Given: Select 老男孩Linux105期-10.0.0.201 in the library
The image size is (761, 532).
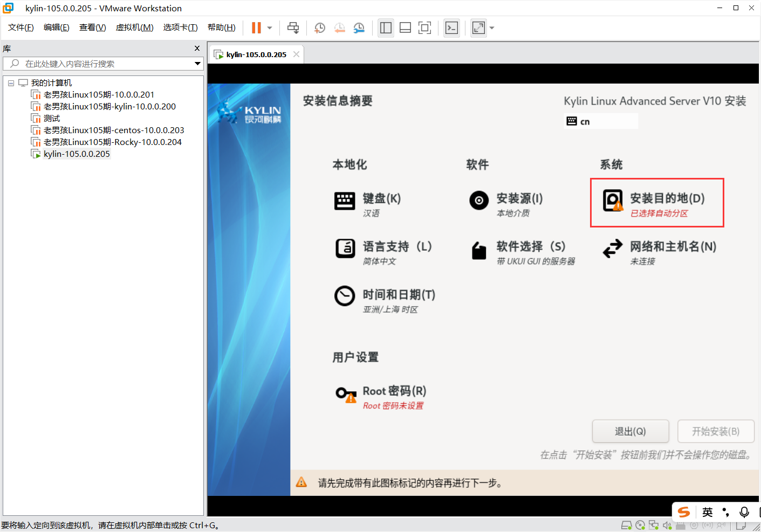Looking at the screenshot, I should (99, 95).
